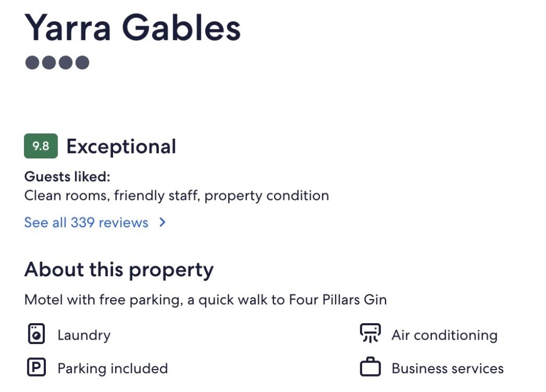
Task: Select the second property rating dot
Action: tap(49, 63)
